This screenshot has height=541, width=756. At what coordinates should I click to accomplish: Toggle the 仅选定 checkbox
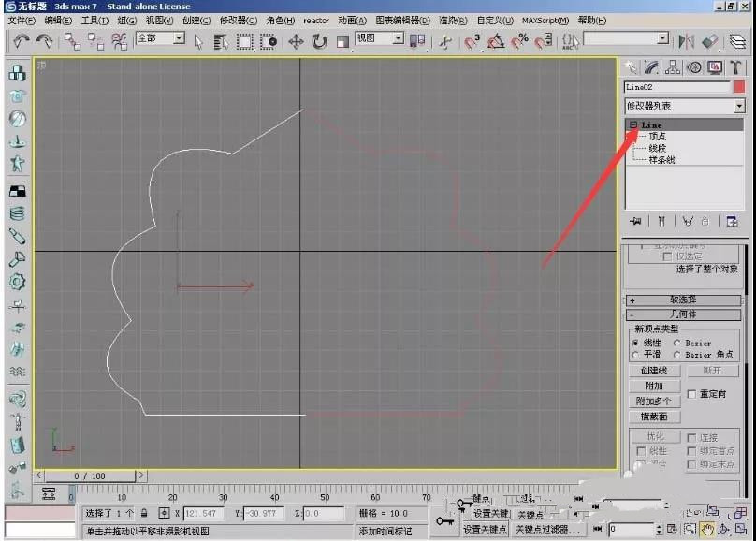667,256
